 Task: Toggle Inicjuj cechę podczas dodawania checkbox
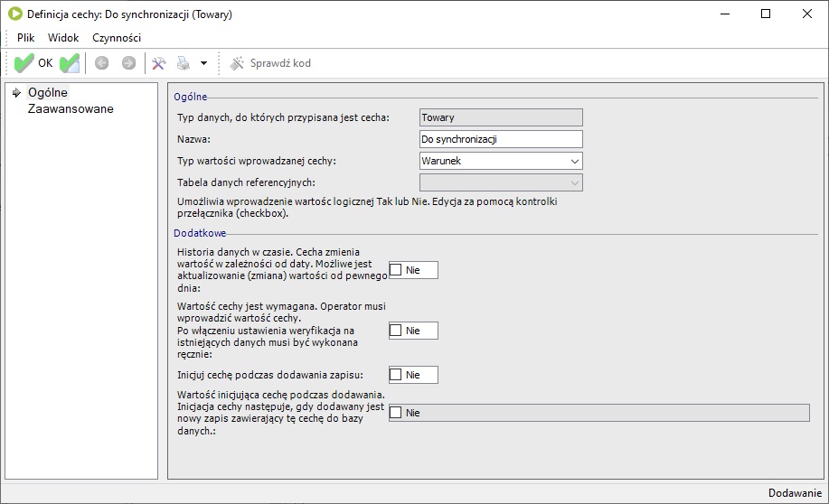click(395, 375)
